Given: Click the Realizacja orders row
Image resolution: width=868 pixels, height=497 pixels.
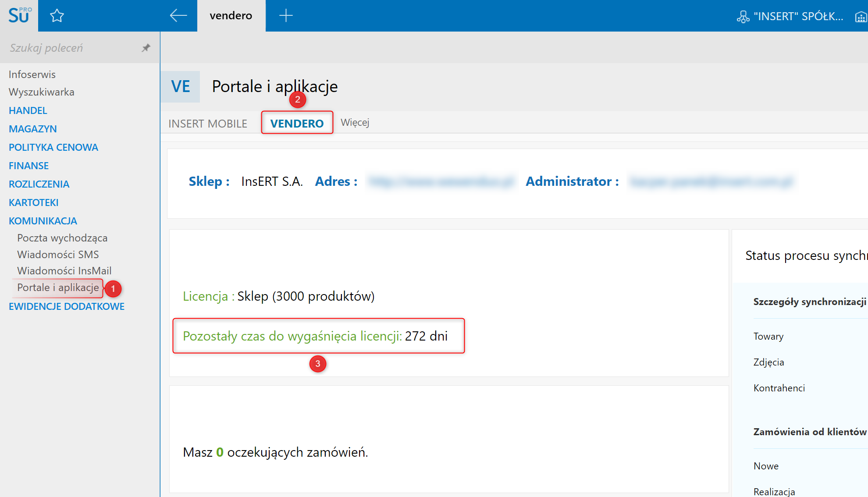Looking at the screenshot, I should 774,492.
